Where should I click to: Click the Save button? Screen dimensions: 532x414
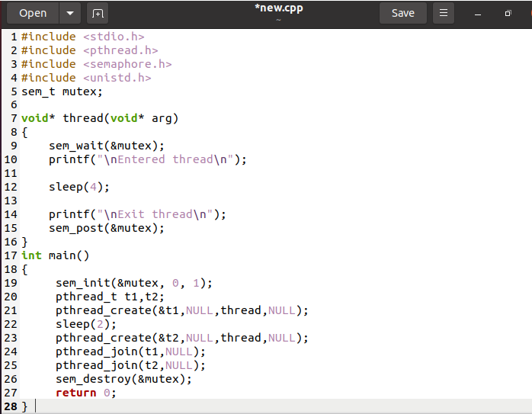[402, 13]
